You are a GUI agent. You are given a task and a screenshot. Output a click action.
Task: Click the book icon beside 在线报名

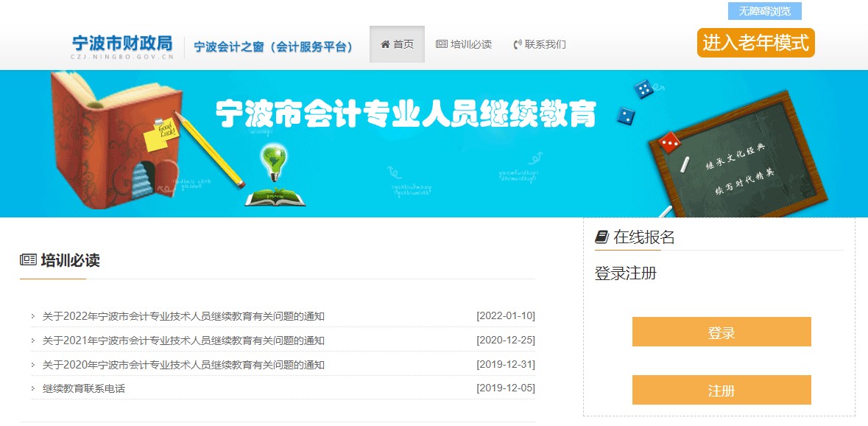tap(601, 237)
